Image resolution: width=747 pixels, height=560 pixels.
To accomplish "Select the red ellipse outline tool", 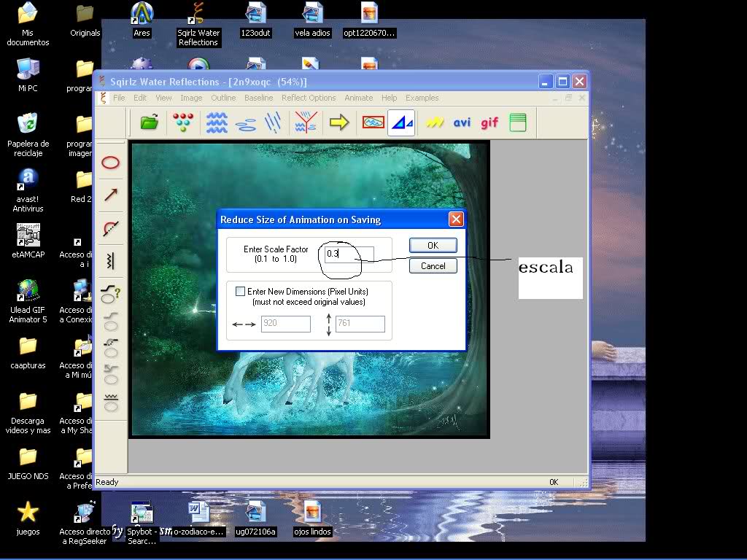I will (x=111, y=163).
